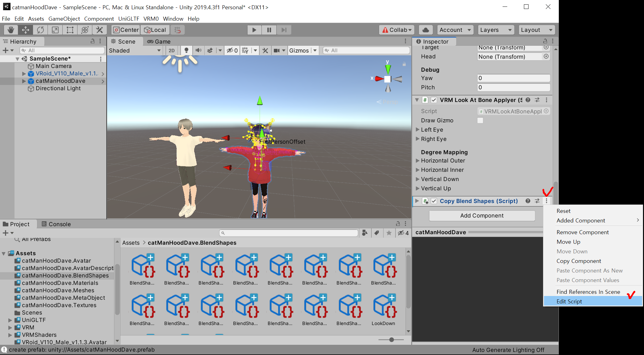Open the Layers dropdown
This screenshot has height=355, width=644.
(496, 30)
